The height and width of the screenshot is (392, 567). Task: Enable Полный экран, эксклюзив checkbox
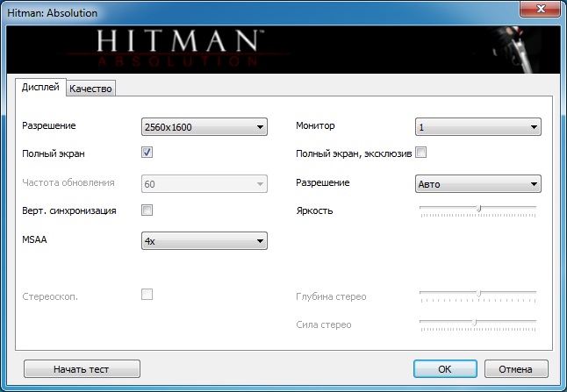pos(421,153)
